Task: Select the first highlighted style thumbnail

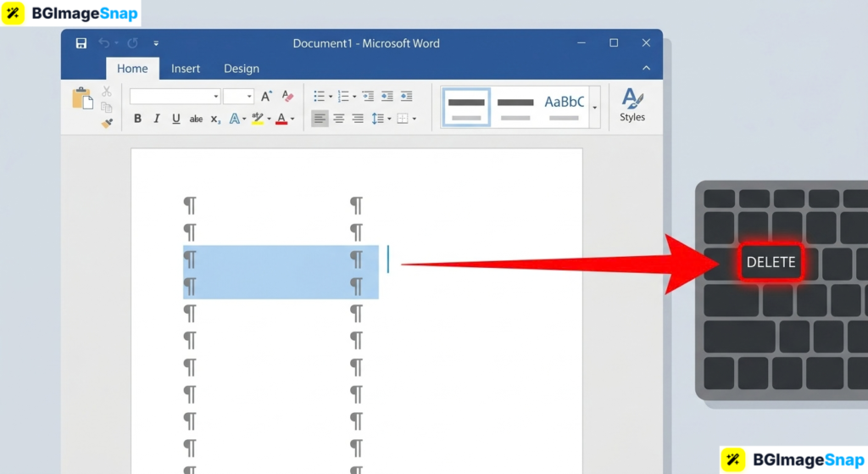Action: [466, 108]
